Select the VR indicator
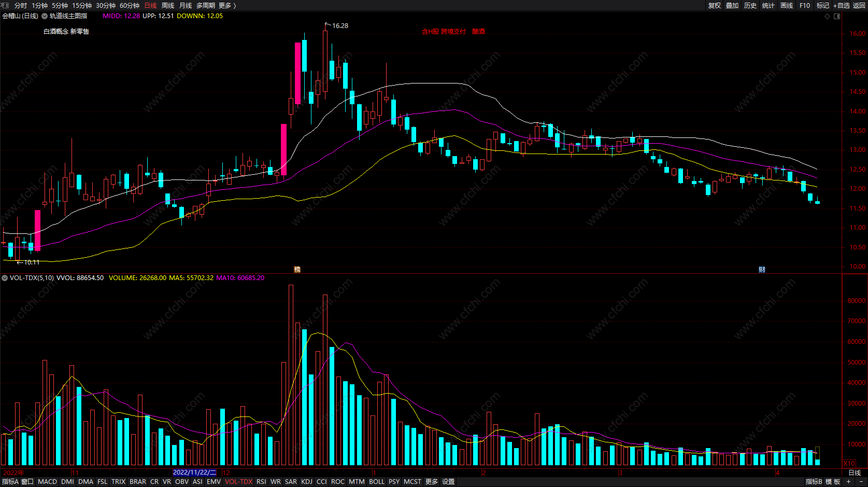Screen dimensions: 868x487 [167, 482]
